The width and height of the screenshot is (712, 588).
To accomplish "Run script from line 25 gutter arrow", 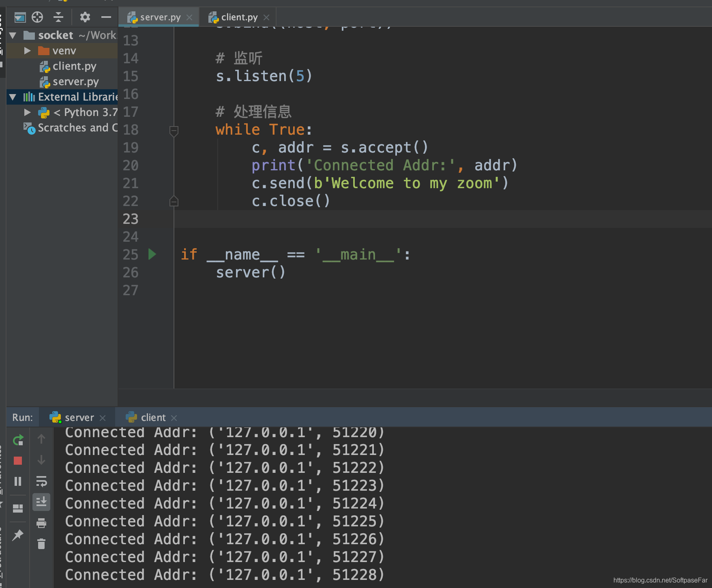I will click(152, 254).
